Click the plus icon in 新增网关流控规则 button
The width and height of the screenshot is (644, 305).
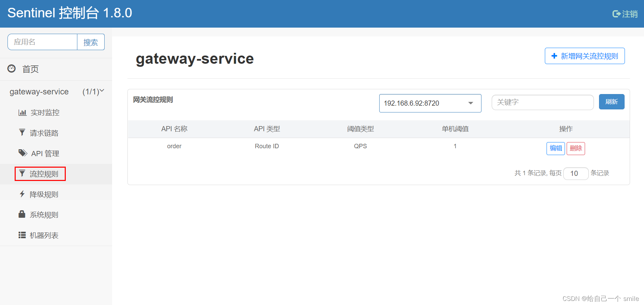pos(554,56)
